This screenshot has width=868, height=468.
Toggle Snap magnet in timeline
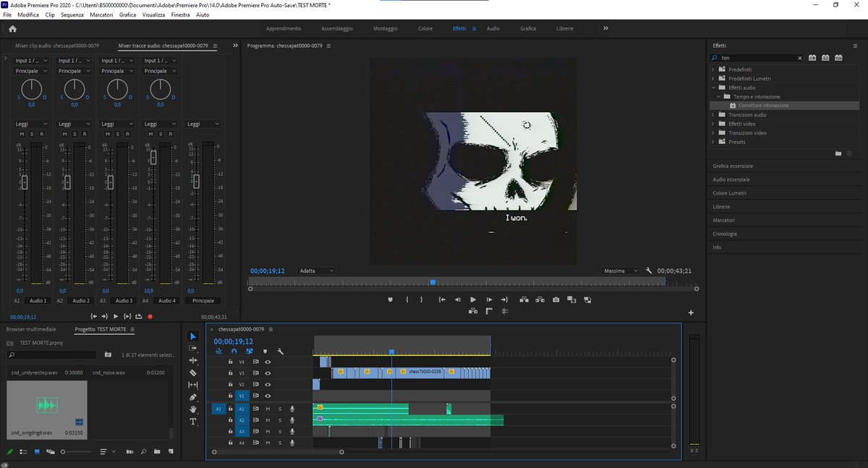234,352
